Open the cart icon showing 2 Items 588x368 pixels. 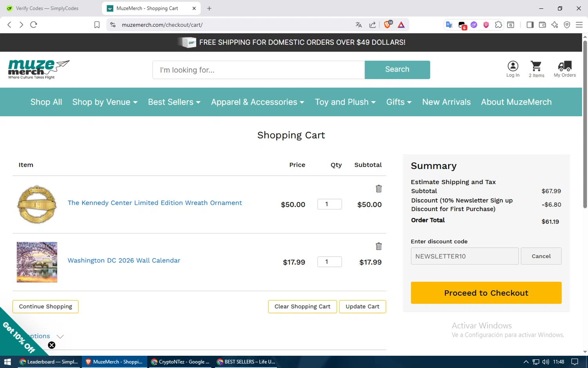coord(536,69)
